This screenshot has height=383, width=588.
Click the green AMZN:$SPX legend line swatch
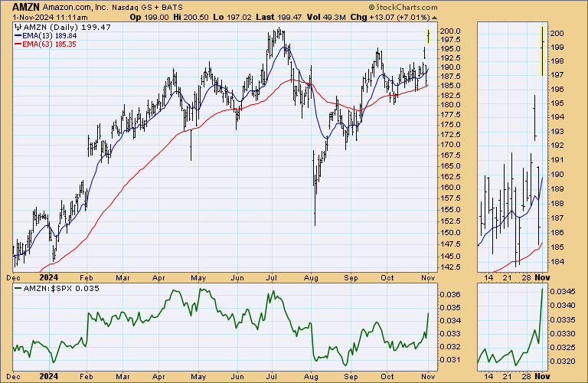point(18,289)
